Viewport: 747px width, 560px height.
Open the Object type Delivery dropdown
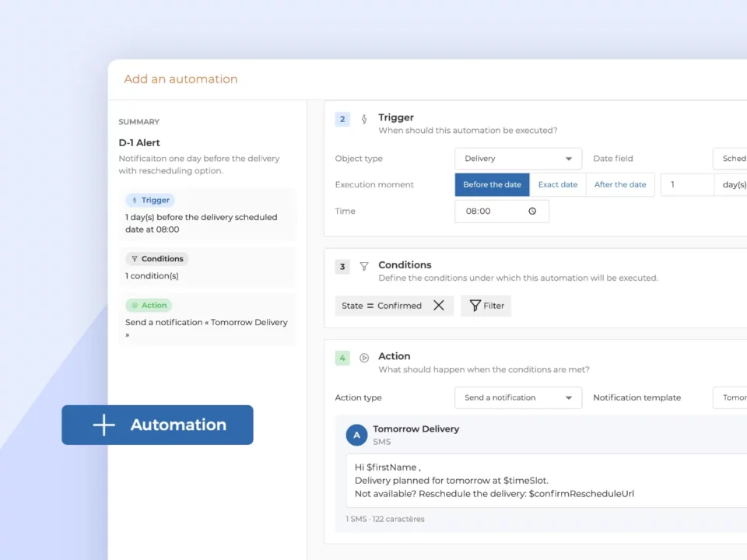(x=518, y=159)
